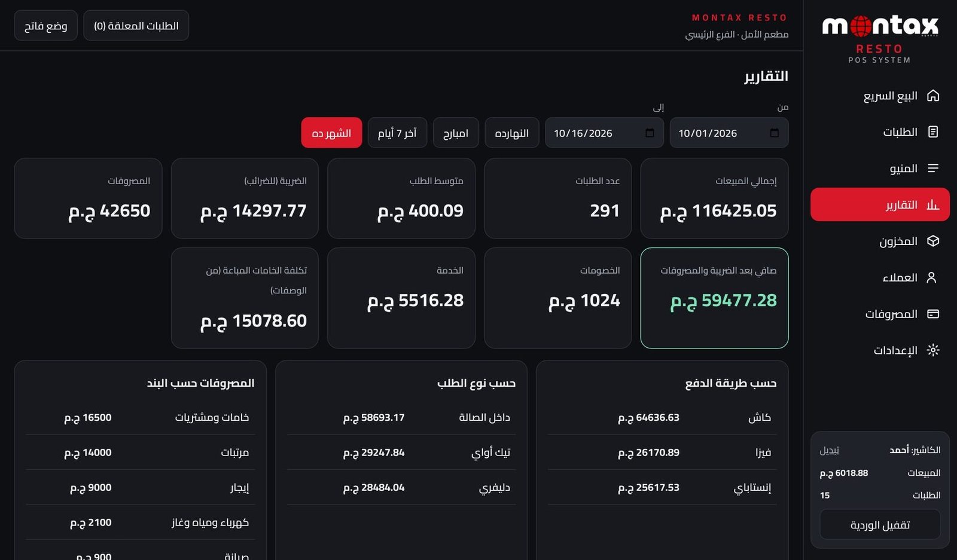The width and height of the screenshot is (957, 560).
Task: Open المنيو sidebar item
Action: (x=880, y=169)
